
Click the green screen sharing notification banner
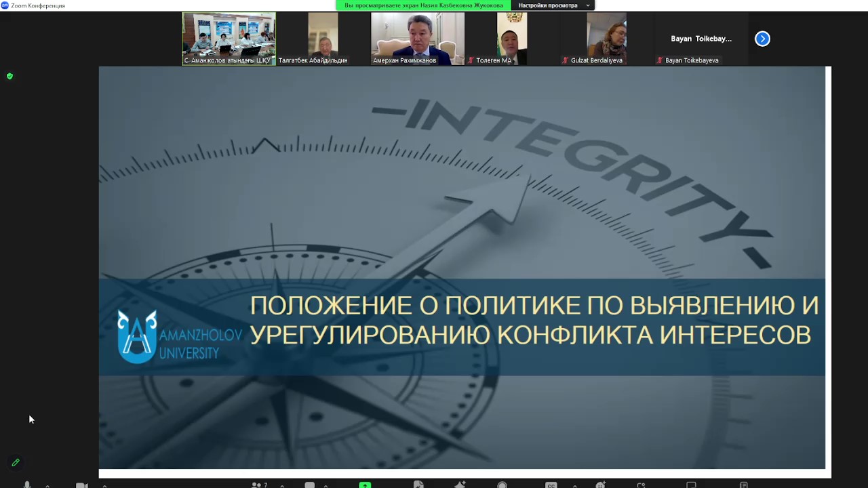(423, 5)
